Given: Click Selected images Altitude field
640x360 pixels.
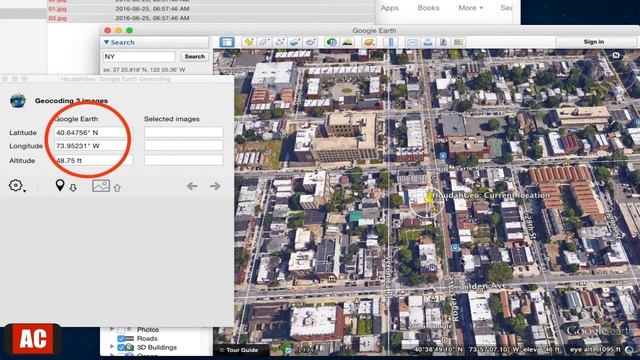Looking at the screenshot, I should pos(184,160).
